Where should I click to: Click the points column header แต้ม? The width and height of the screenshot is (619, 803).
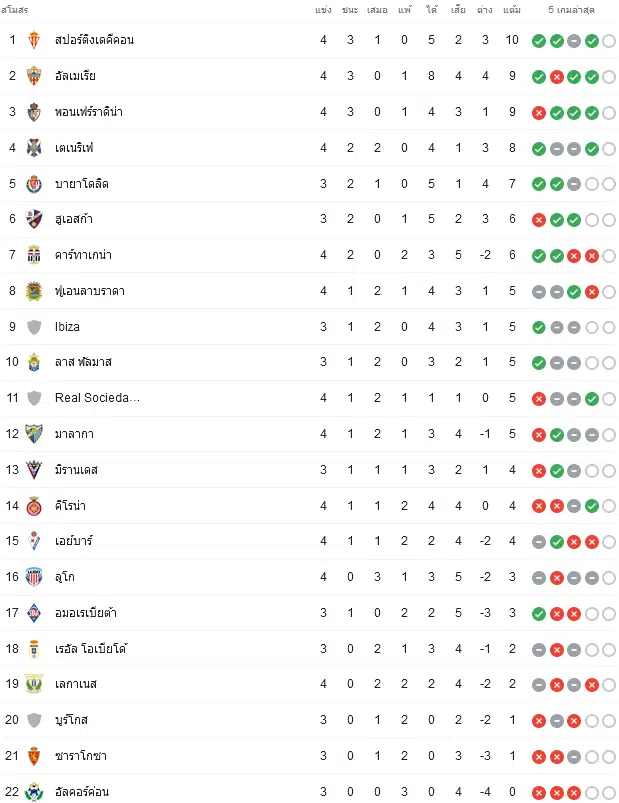point(511,10)
